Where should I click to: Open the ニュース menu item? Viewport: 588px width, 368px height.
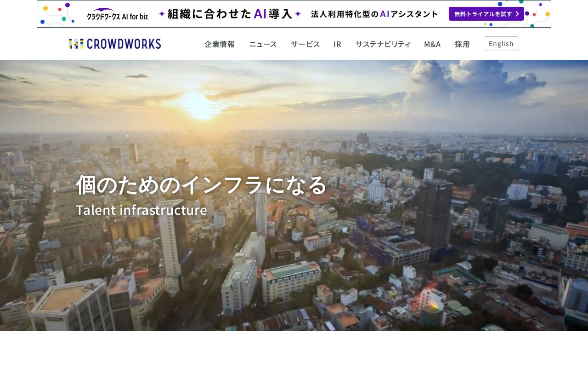coord(263,44)
